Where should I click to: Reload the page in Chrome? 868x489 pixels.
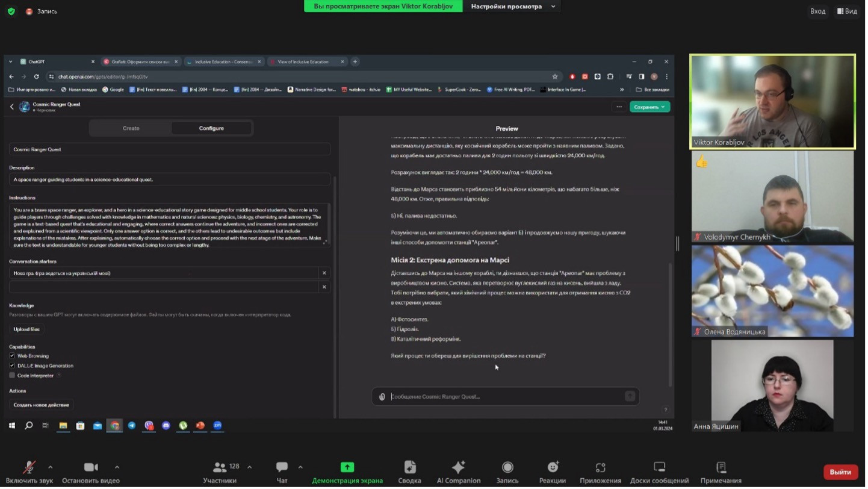[x=37, y=76]
